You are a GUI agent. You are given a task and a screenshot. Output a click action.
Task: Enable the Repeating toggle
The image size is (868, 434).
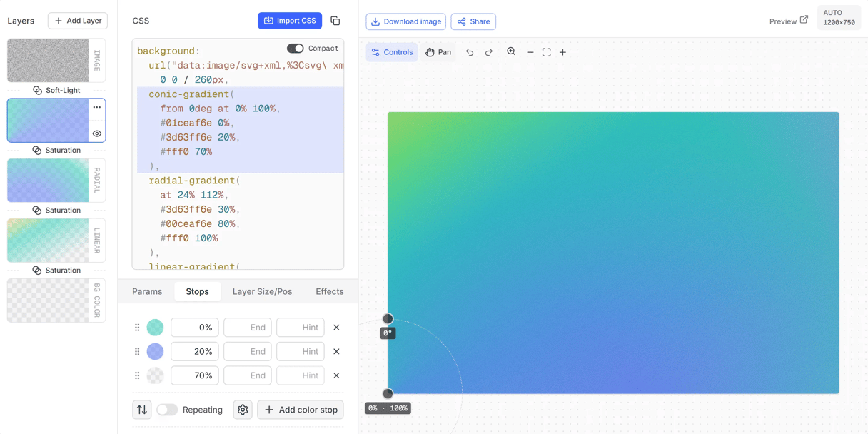click(x=168, y=409)
